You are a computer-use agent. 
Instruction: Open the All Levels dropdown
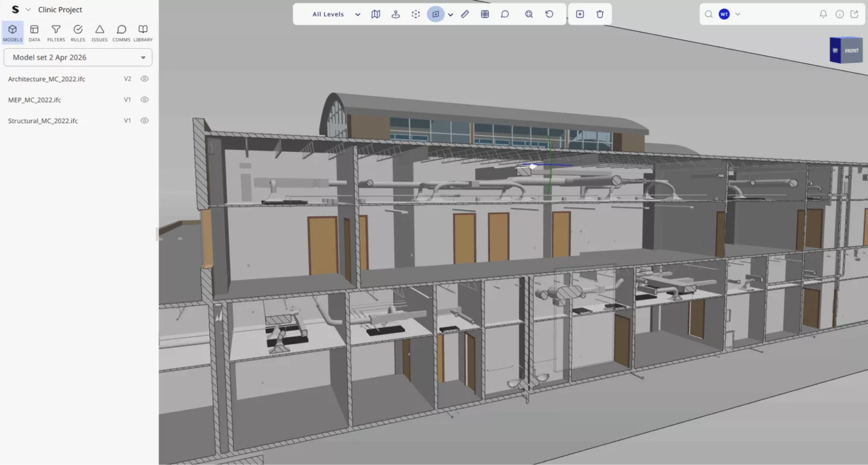click(x=336, y=14)
